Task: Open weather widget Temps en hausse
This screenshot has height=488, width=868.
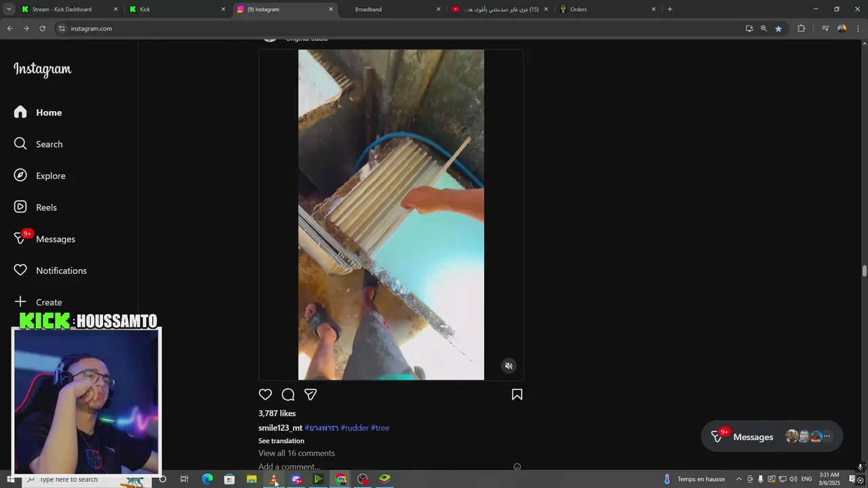Action: 694,479
